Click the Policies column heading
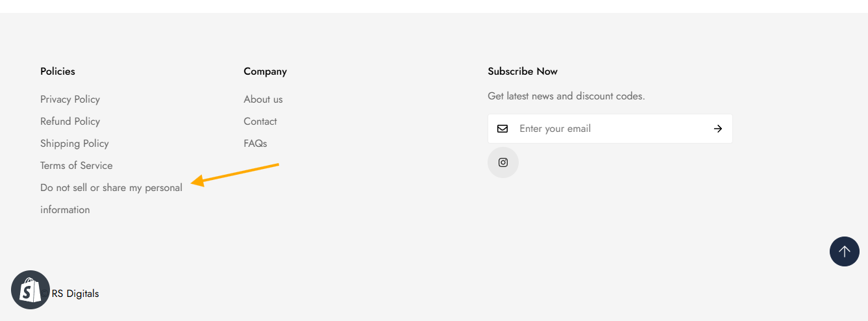 pyautogui.click(x=58, y=71)
